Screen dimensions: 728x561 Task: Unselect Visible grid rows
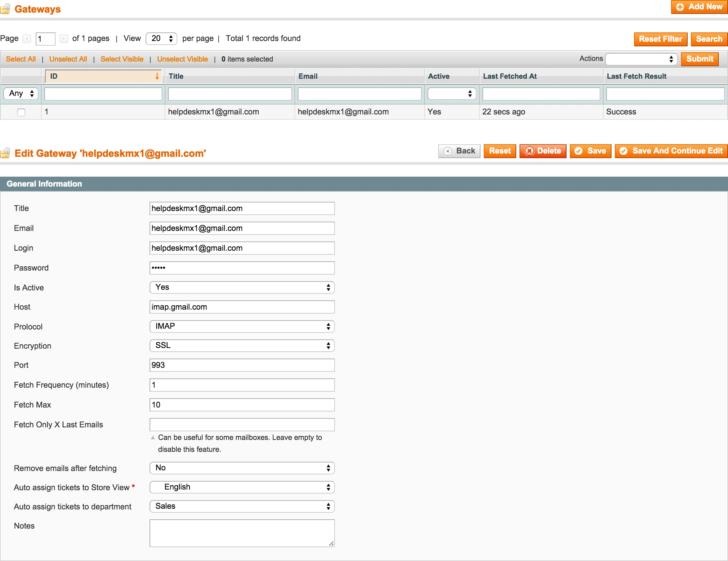[182, 59]
